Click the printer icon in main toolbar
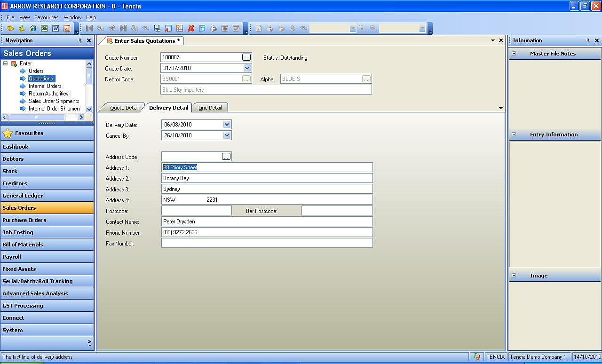 pyautogui.click(x=214, y=28)
